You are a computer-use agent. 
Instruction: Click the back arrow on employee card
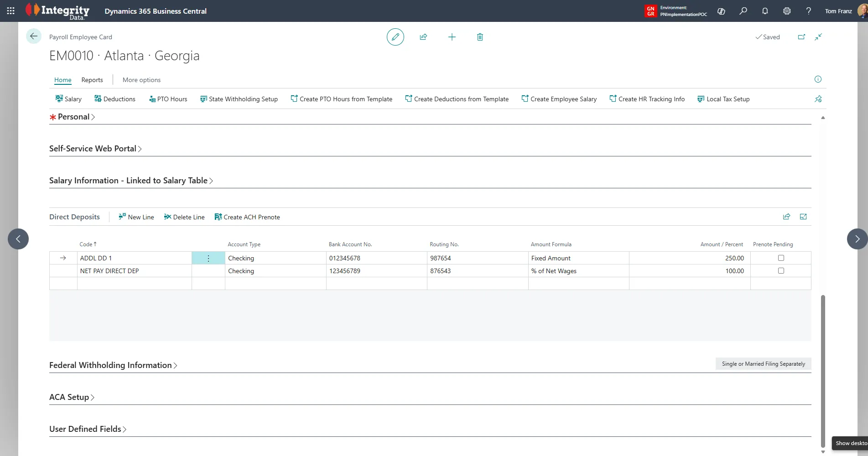[34, 36]
